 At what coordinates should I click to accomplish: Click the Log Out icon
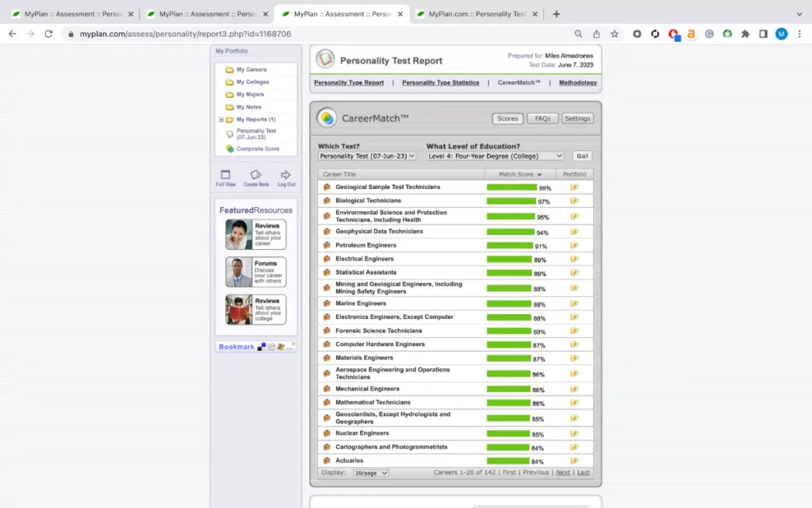click(x=285, y=178)
